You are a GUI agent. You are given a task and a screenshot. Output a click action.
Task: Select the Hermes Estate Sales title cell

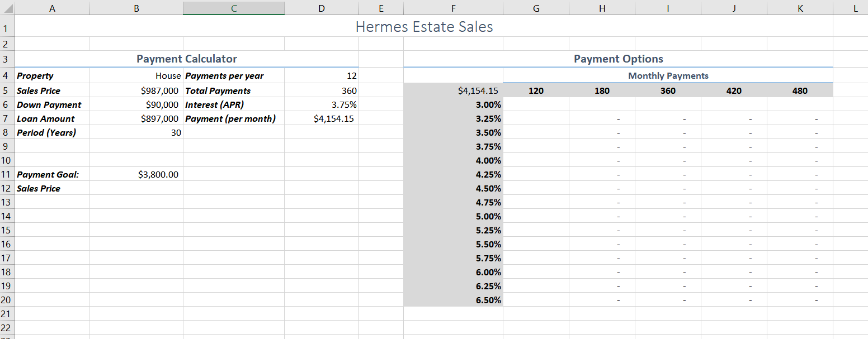point(424,26)
